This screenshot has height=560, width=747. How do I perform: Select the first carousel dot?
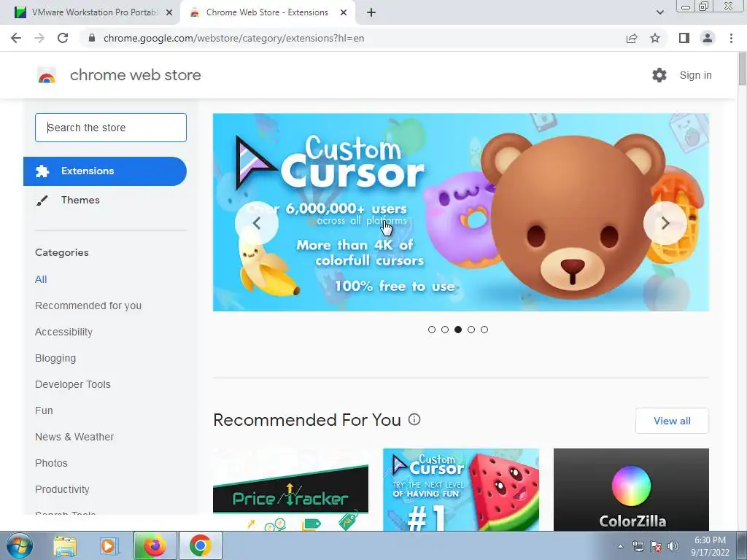tap(432, 330)
